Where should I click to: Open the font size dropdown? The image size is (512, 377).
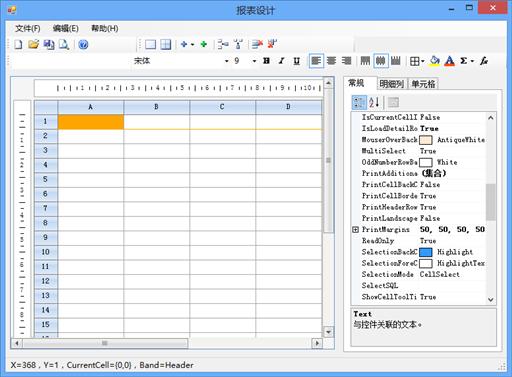coord(254,61)
